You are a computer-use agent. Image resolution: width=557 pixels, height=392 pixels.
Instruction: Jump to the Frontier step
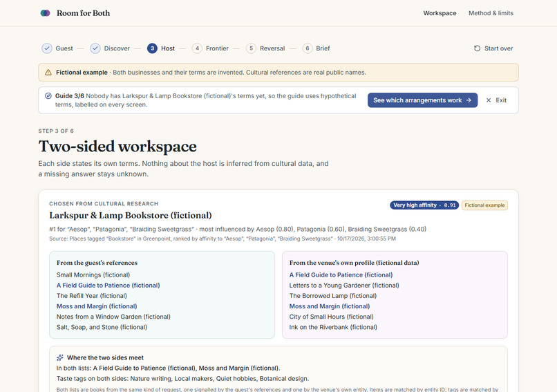click(x=218, y=48)
